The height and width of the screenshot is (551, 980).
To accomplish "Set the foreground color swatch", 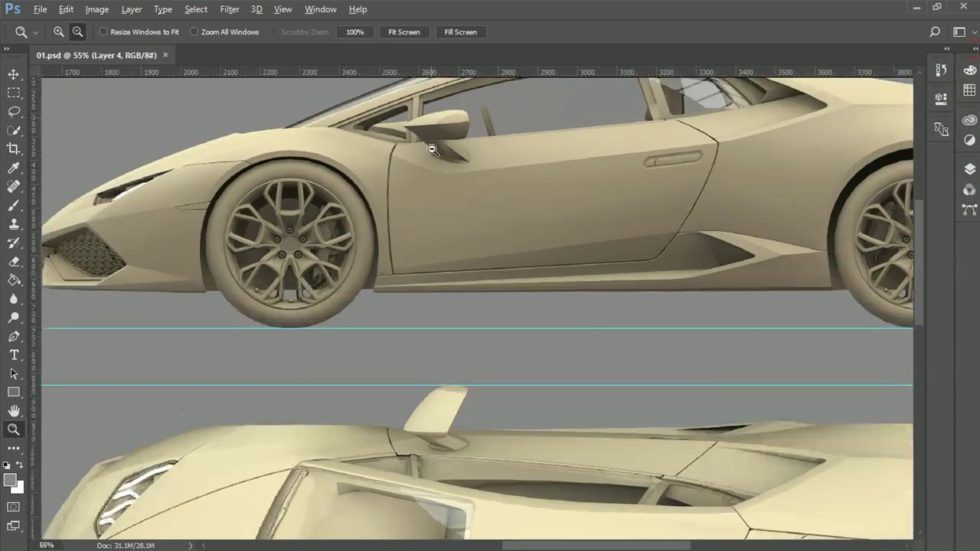I will pyautogui.click(x=9, y=480).
